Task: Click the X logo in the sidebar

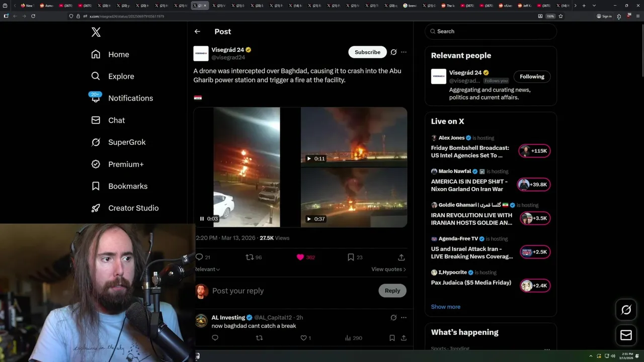Action: click(x=96, y=32)
